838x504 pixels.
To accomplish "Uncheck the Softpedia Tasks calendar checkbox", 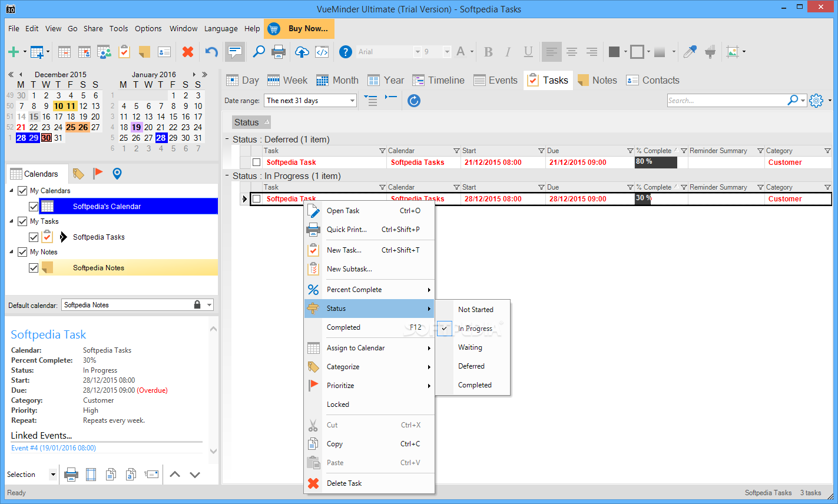I will (x=34, y=237).
